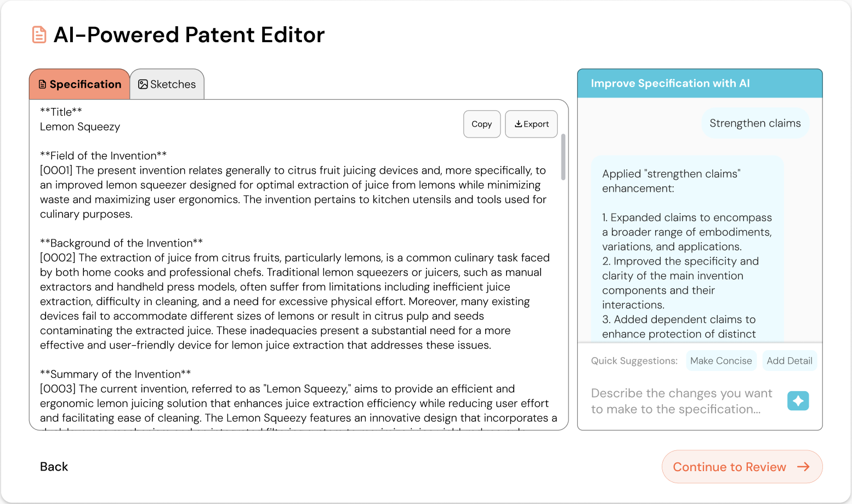Click the Strengthen claims chip
This screenshot has height=504, width=852.
(x=755, y=123)
